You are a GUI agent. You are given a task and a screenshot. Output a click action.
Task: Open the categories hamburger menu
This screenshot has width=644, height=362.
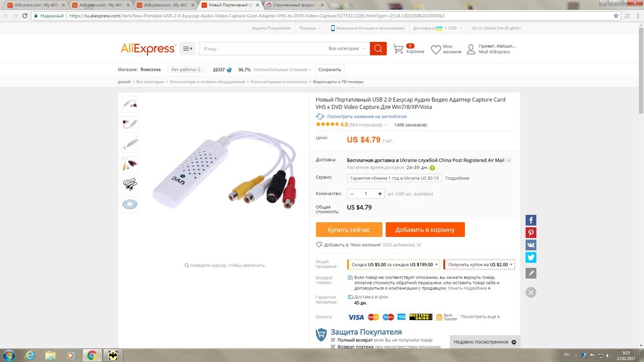click(x=187, y=48)
